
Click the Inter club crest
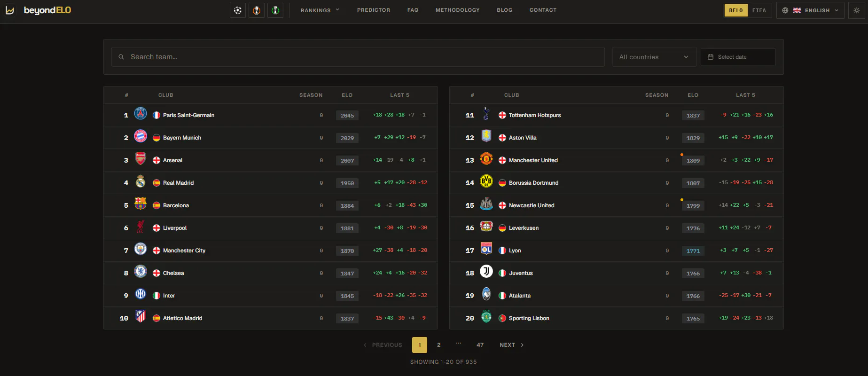click(x=141, y=294)
